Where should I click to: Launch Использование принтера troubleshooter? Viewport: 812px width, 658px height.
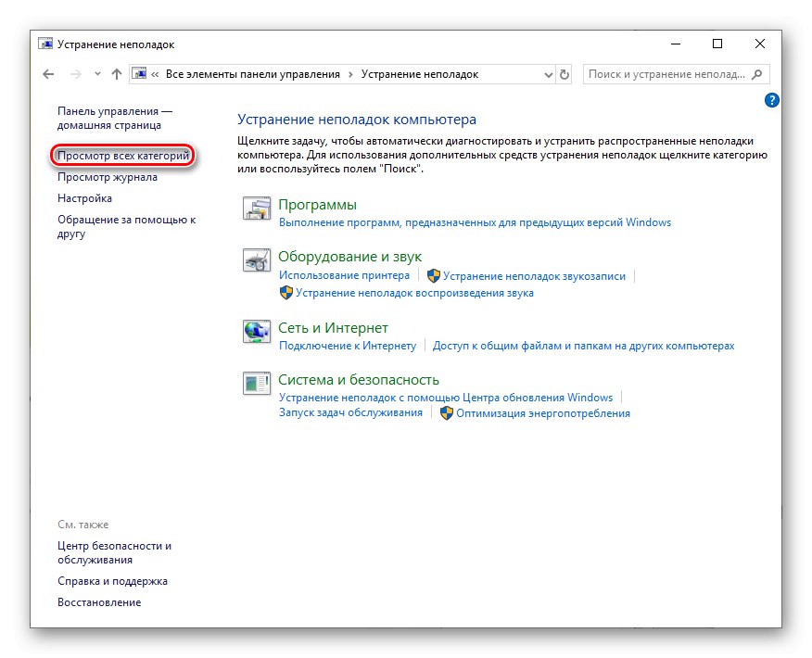(x=345, y=275)
